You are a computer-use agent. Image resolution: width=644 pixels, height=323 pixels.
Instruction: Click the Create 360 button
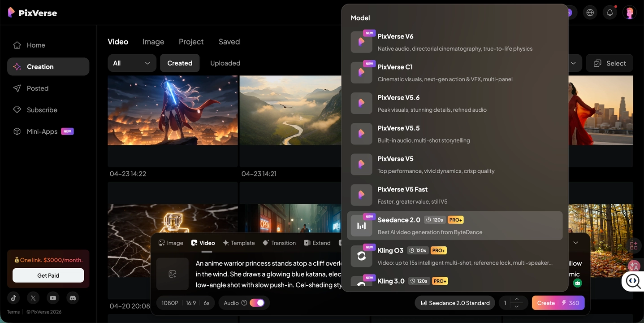tap(558, 303)
